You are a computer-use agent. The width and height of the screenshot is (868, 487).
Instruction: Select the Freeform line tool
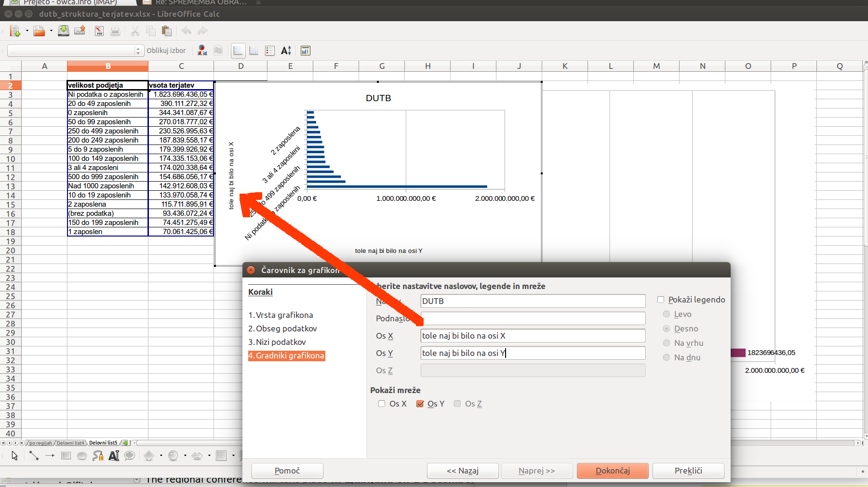(98, 456)
